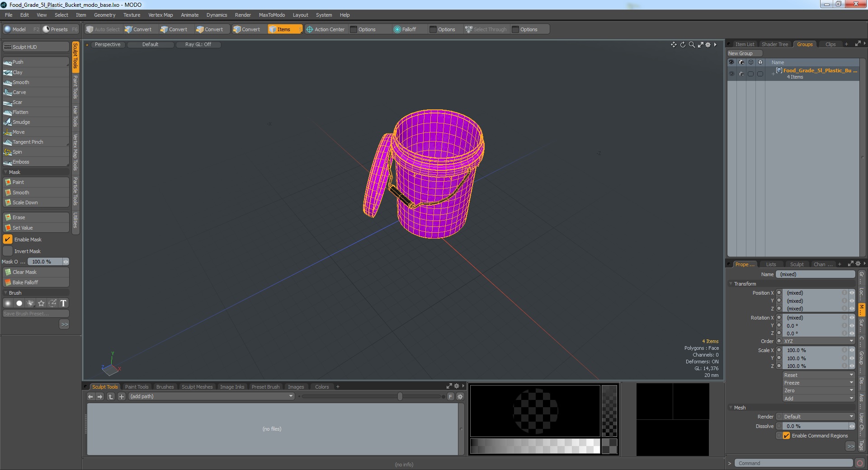Click the Clear Mask button
The image size is (868, 470).
[36, 272]
